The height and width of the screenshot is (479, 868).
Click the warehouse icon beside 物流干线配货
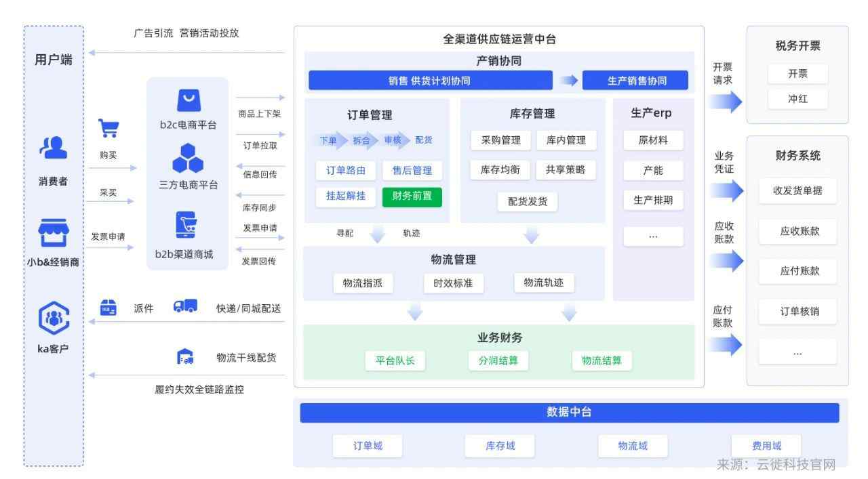coord(185,357)
